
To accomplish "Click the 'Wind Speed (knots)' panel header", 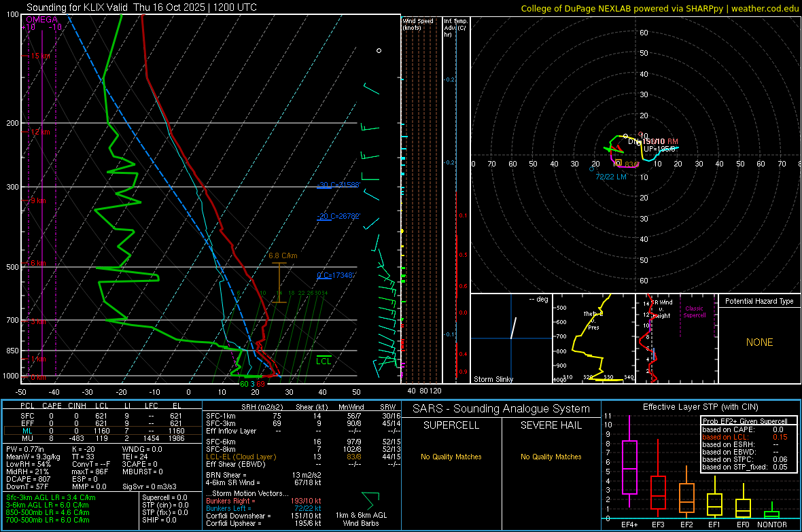I will [418, 24].
